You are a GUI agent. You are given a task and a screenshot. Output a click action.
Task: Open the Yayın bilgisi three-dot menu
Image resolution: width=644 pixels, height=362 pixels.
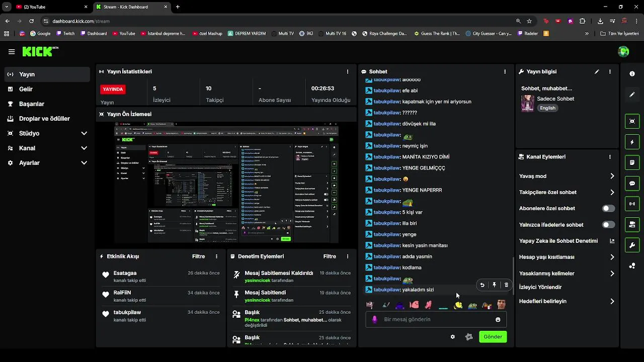coord(610,72)
